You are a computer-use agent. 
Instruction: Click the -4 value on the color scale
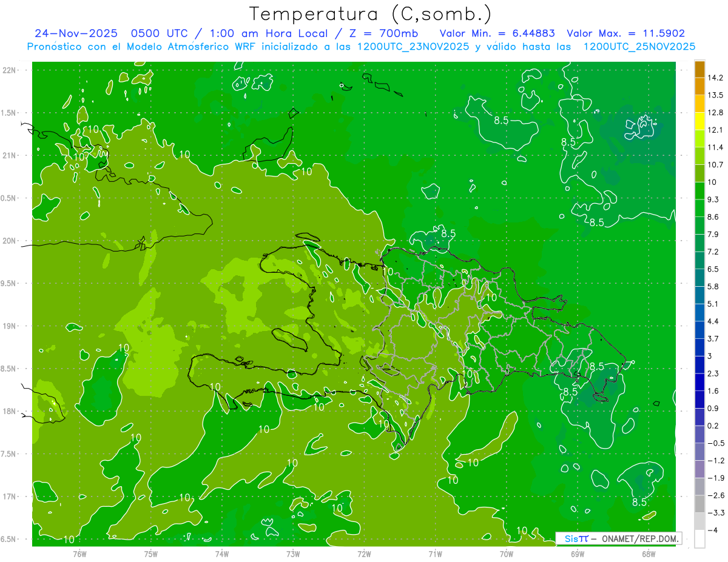tap(713, 530)
